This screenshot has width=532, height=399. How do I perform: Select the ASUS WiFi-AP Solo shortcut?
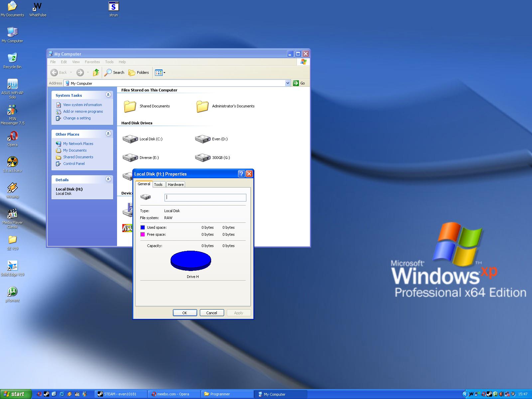coord(12,89)
